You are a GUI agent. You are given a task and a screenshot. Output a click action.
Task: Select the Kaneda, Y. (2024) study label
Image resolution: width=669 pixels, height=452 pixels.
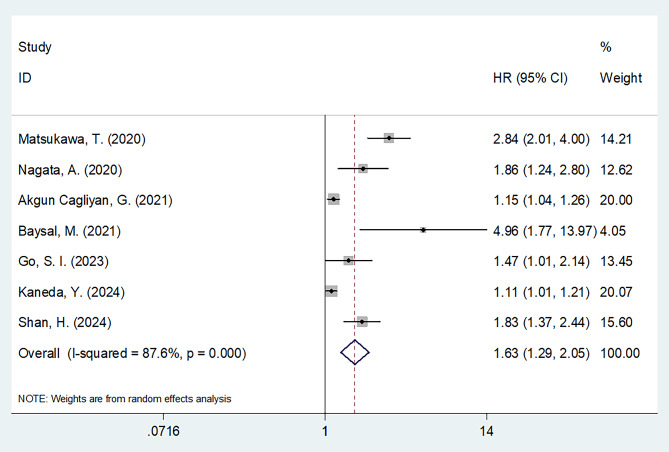pos(71,292)
